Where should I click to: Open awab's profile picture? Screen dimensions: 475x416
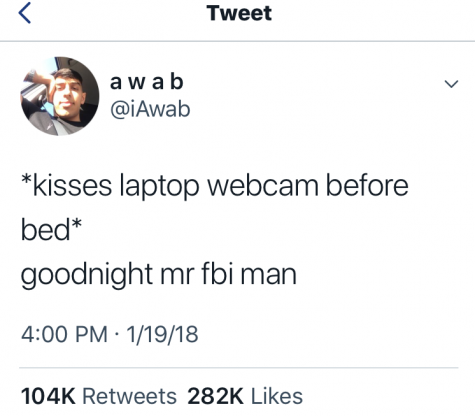point(60,96)
